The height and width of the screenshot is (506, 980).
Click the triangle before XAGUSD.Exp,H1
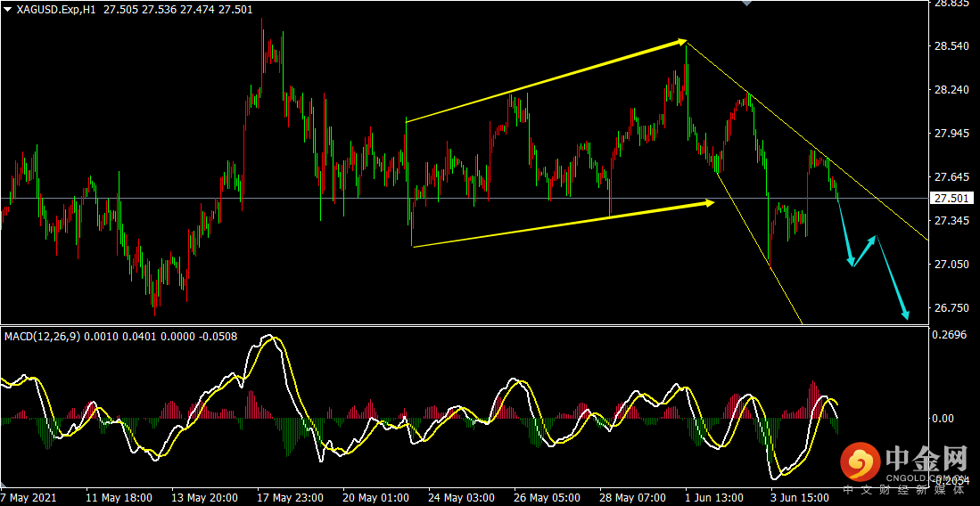pos(7,10)
